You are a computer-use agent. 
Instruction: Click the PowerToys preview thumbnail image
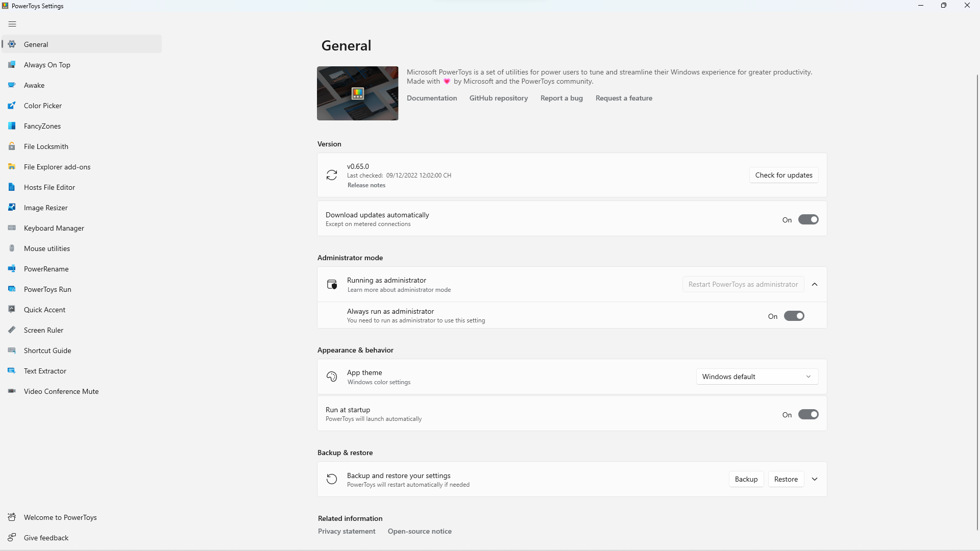[357, 93]
